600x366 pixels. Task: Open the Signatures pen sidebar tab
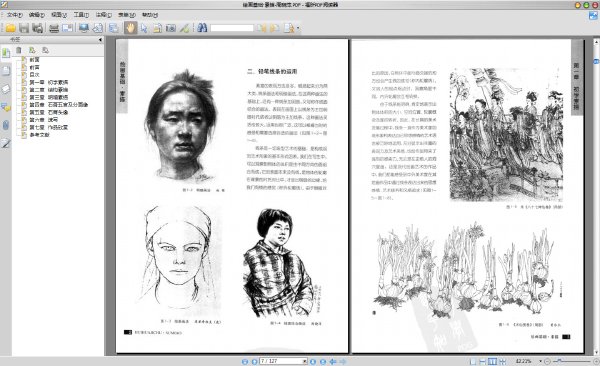pos(6,144)
